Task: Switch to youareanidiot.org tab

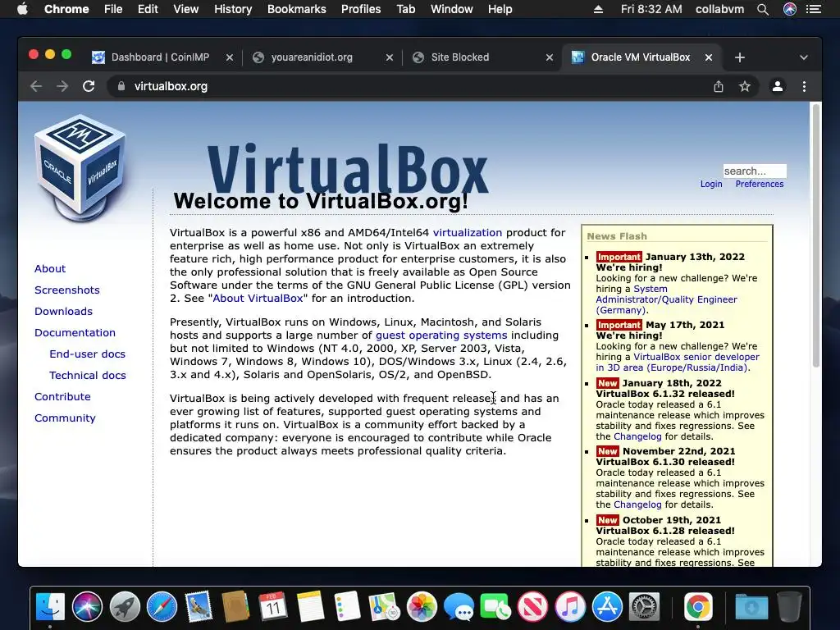Action: [x=312, y=57]
